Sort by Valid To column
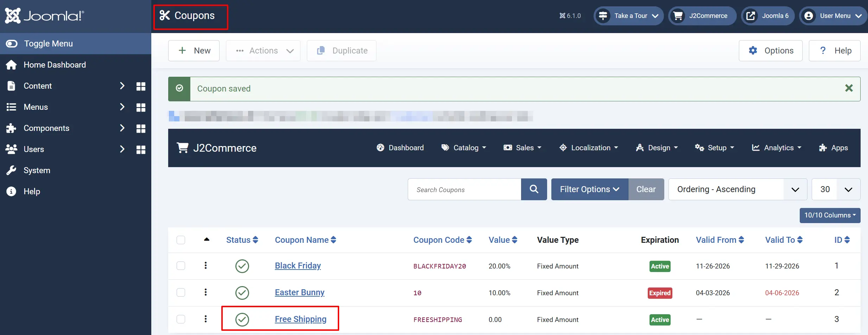 click(x=784, y=240)
